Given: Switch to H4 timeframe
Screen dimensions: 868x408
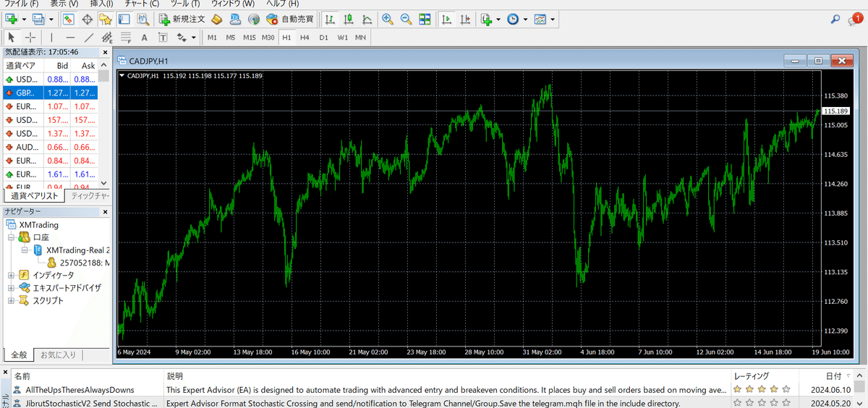Looking at the screenshot, I should [x=305, y=37].
